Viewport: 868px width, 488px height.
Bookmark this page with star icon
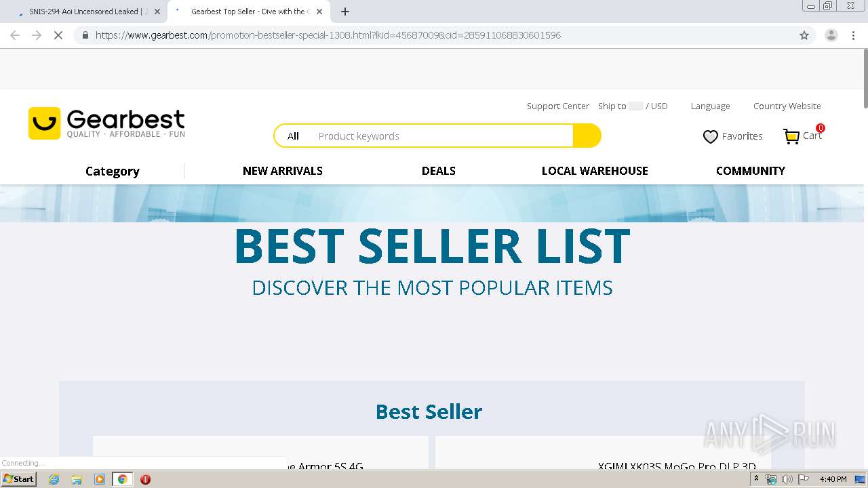(x=804, y=35)
